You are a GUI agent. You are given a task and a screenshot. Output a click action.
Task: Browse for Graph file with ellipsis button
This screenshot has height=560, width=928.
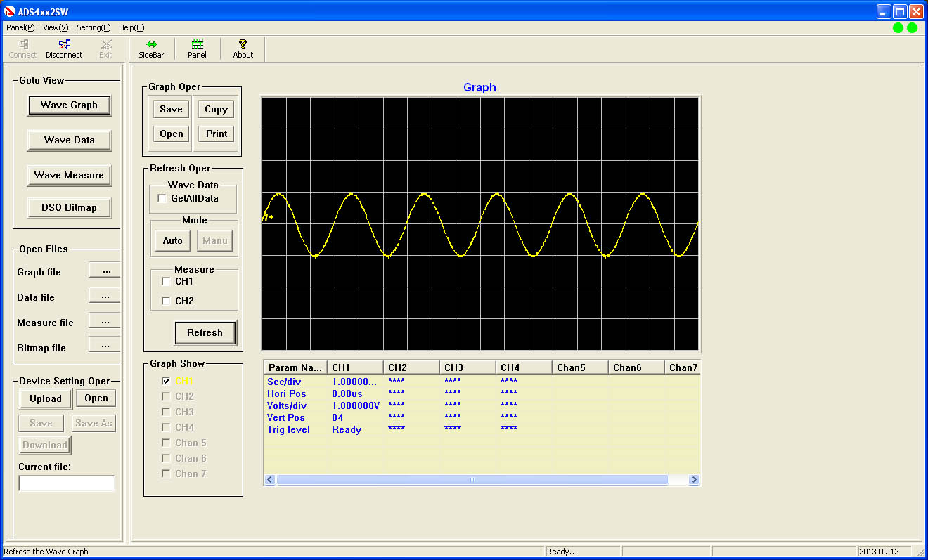coord(105,271)
